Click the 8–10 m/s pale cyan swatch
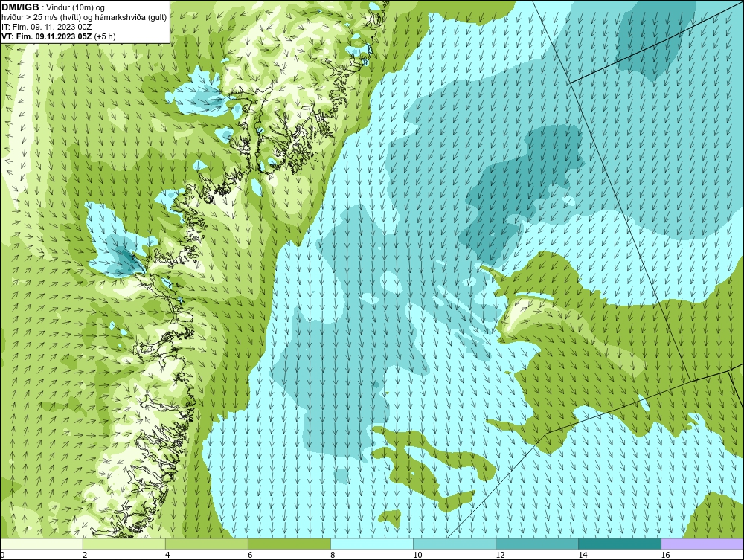This screenshot has height=560, width=744. 372,544
